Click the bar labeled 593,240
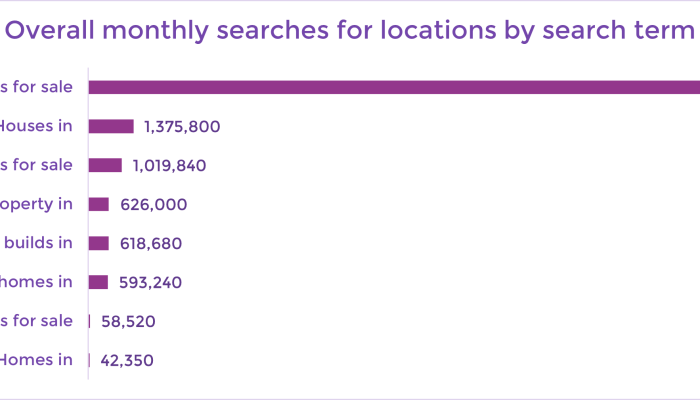The height and width of the screenshot is (400, 700). pyautogui.click(x=98, y=282)
